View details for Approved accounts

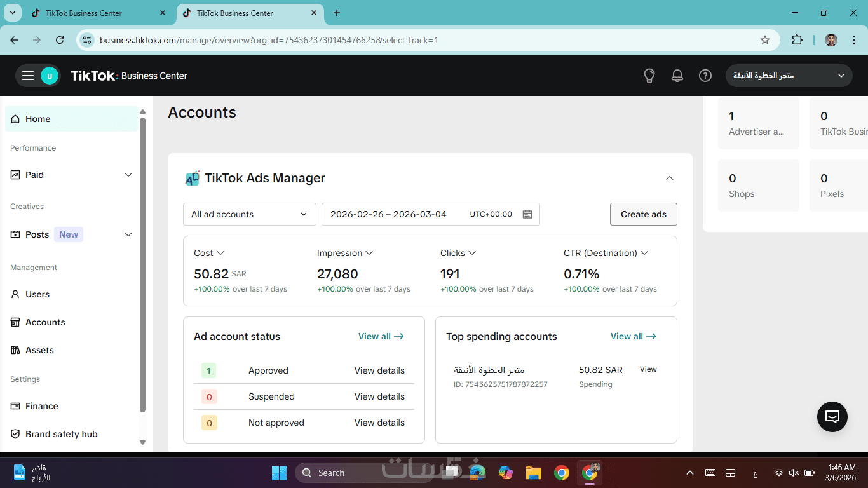click(x=379, y=370)
